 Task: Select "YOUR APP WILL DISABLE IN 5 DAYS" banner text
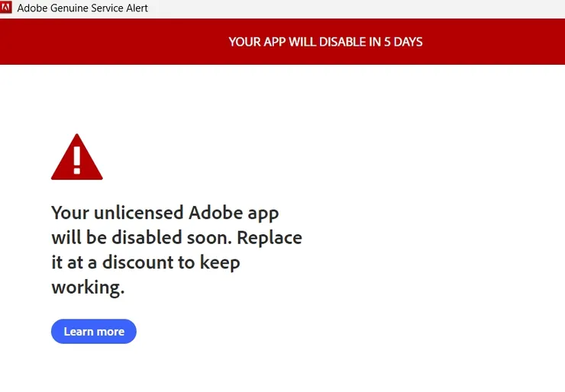[x=325, y=42]
